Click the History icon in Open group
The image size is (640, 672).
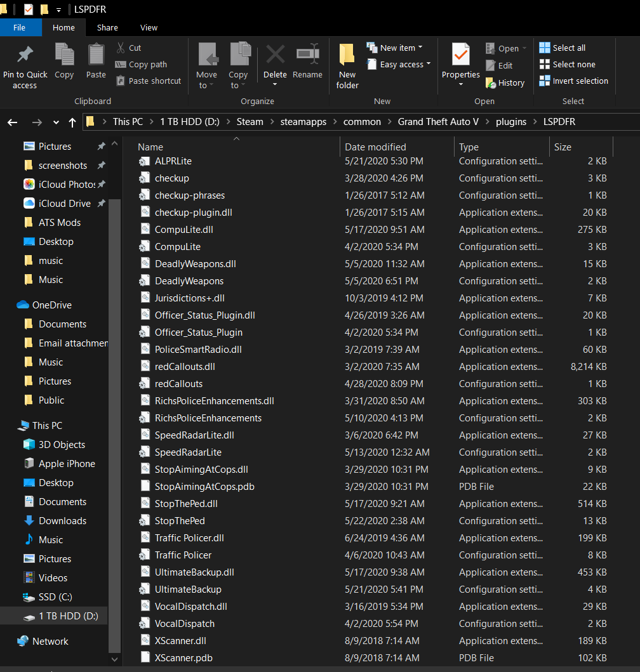(491, 83)
